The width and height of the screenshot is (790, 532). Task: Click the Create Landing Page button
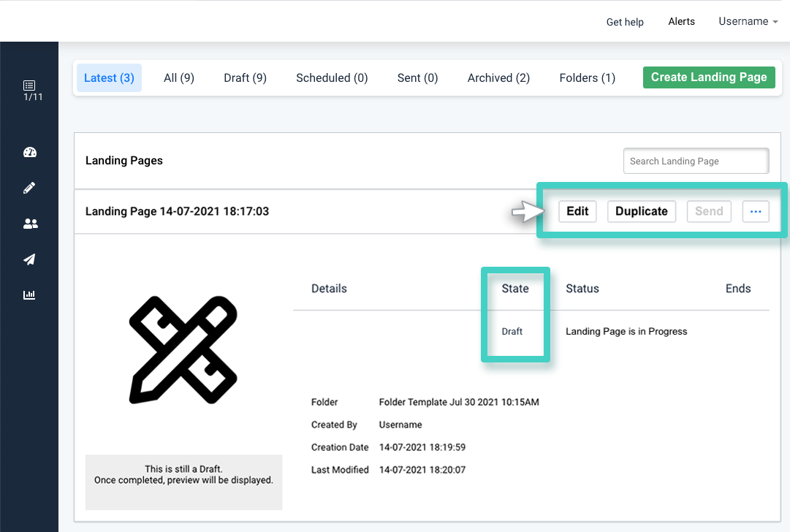click(709, 77)
